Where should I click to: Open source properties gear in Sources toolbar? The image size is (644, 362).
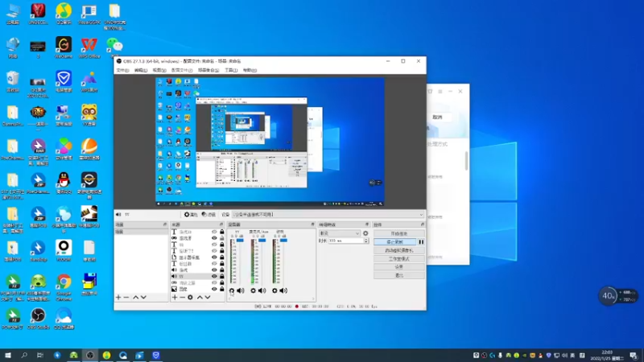point(190,297)
